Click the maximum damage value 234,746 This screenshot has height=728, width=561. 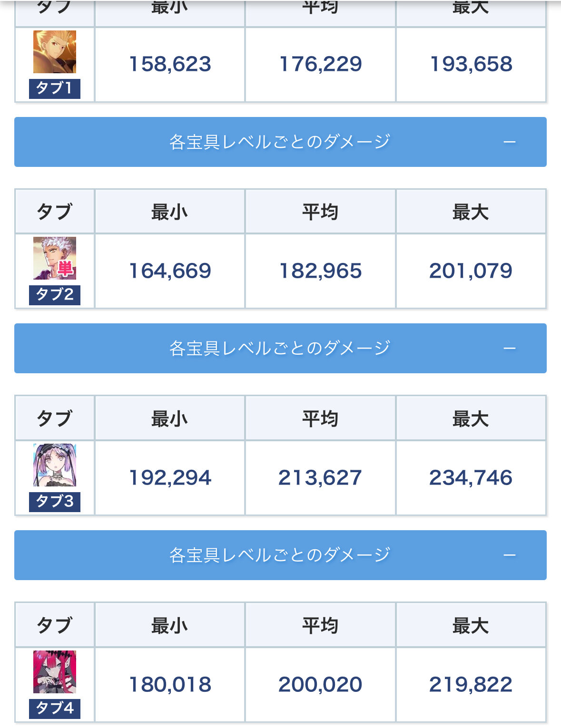click(x=471, y=478)
